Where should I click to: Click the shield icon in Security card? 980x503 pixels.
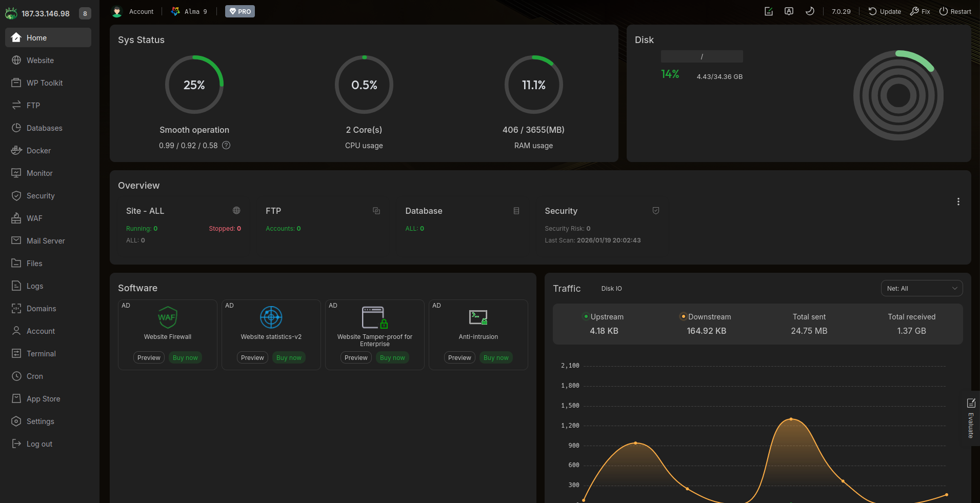(655, 211)
